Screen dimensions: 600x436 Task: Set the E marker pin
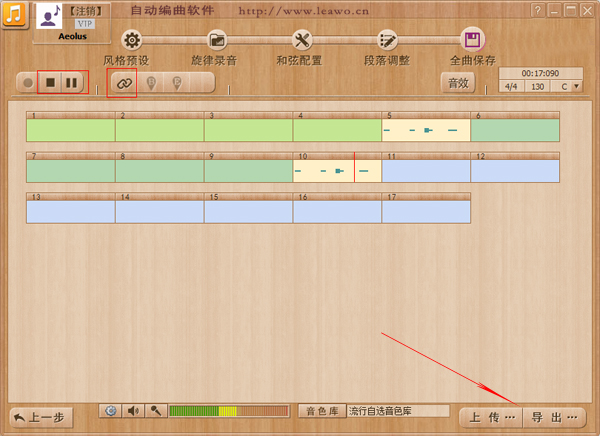[176, 83]
